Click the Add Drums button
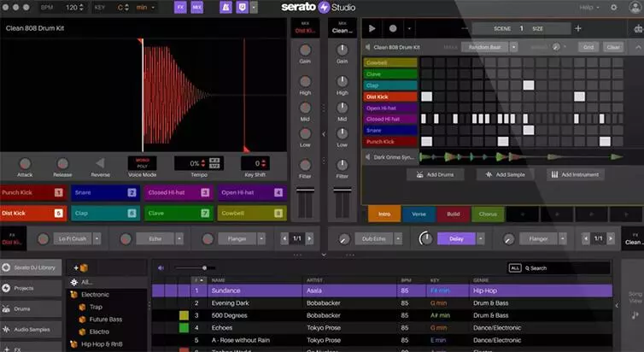644x352 pixels. 436,174
